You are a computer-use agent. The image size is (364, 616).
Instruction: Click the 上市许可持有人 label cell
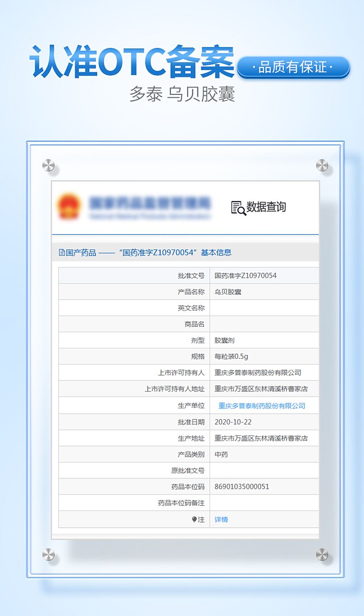click(x=134, y=372)
